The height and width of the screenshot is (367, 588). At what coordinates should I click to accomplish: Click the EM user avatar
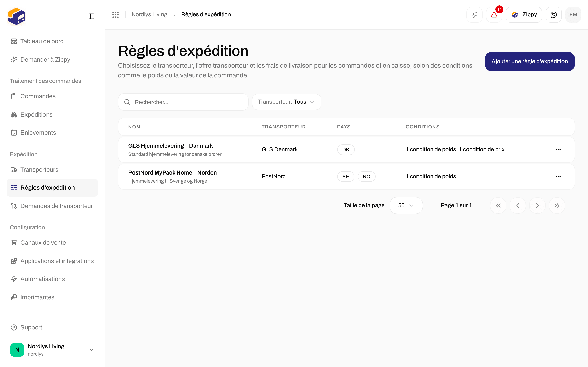pos(573,14)
